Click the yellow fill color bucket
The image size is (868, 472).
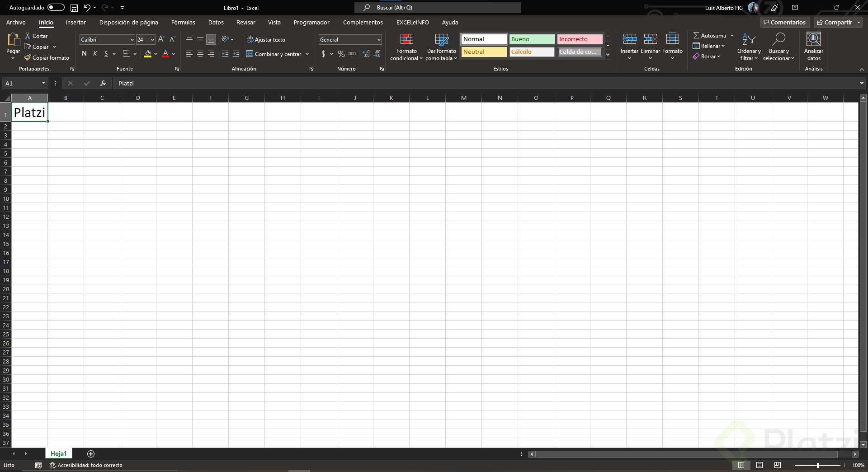(148, 54)
